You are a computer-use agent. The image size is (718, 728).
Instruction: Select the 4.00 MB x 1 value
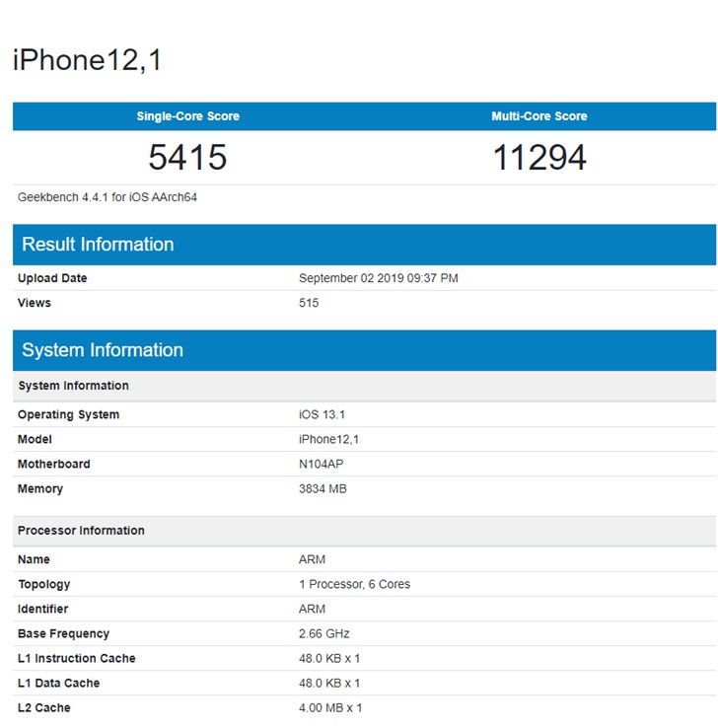330,707
